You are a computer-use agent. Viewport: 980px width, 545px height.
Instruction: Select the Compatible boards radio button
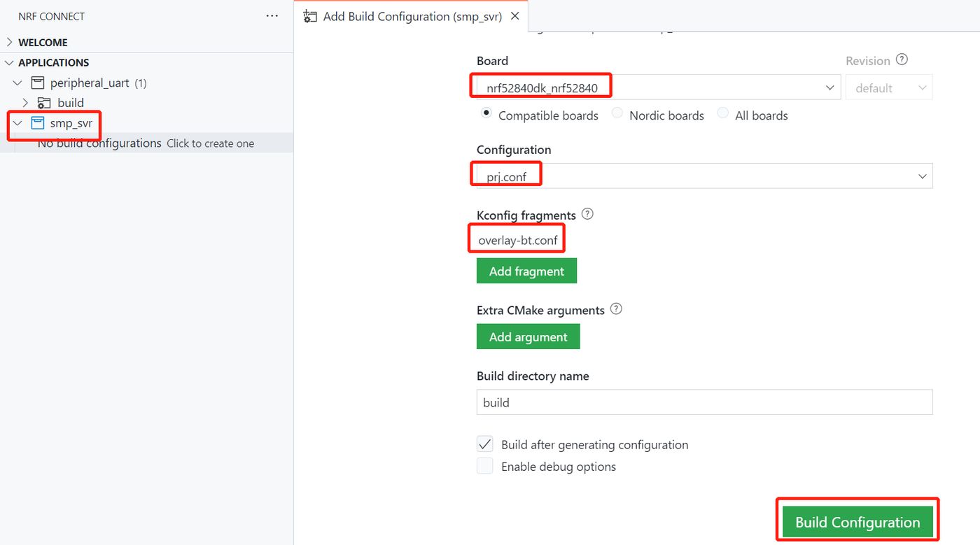486,114
